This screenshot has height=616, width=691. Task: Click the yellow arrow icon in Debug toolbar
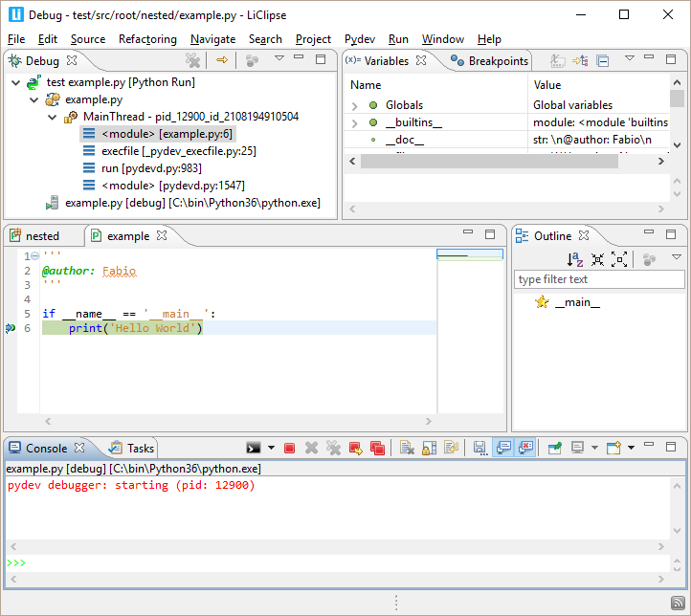(x=222, y=59)
